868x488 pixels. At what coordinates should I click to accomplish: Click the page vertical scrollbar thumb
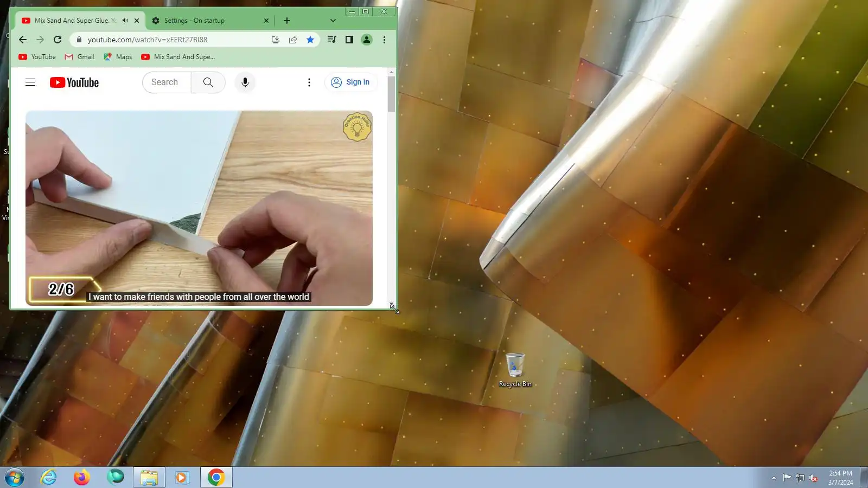391,94
